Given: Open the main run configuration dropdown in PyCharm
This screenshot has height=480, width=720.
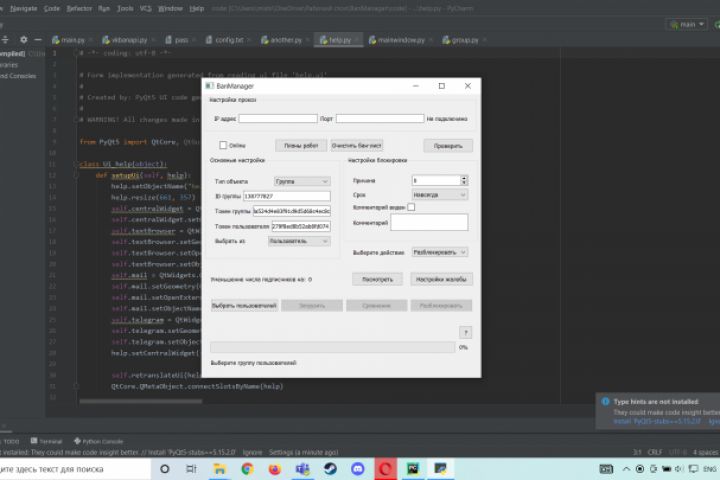Looking at the screenshot, I should click(687, 24).
